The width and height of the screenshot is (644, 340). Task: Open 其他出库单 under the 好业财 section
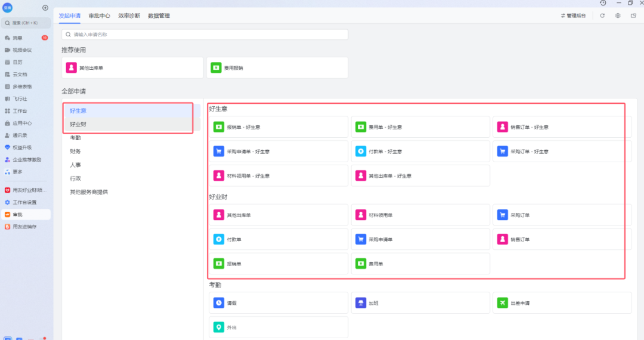point(278,215)
